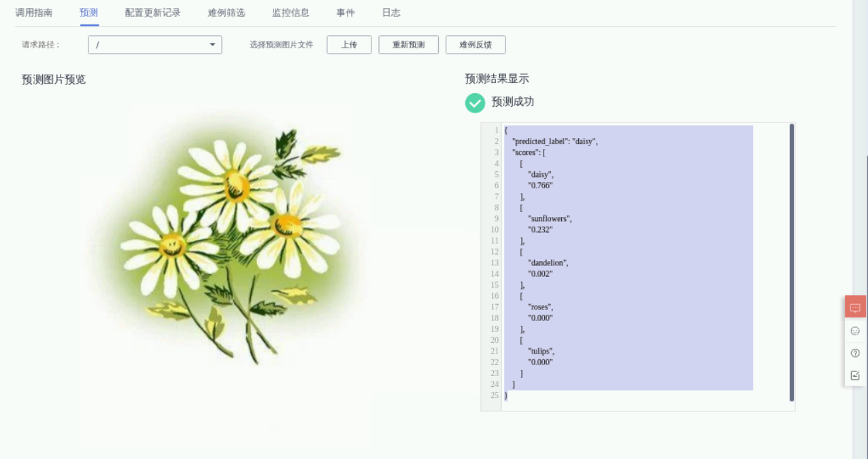
Task: Open the request path dropdown
Action: pos(155,45)
